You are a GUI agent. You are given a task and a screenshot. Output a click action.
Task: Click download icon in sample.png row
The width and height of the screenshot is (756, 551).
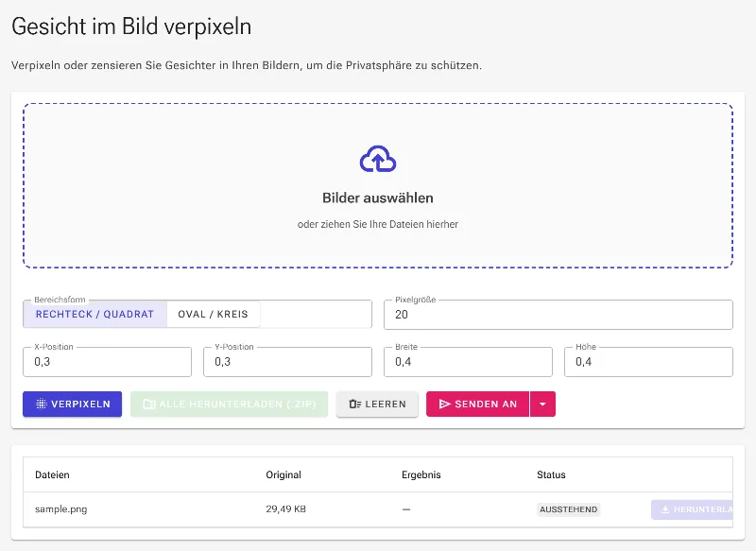(x=665, y=509)
